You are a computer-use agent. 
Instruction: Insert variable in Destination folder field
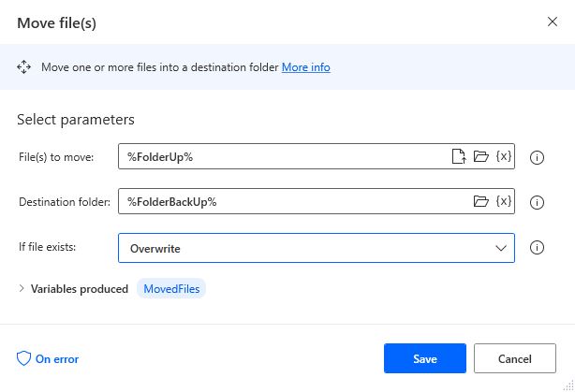[504, 201]
